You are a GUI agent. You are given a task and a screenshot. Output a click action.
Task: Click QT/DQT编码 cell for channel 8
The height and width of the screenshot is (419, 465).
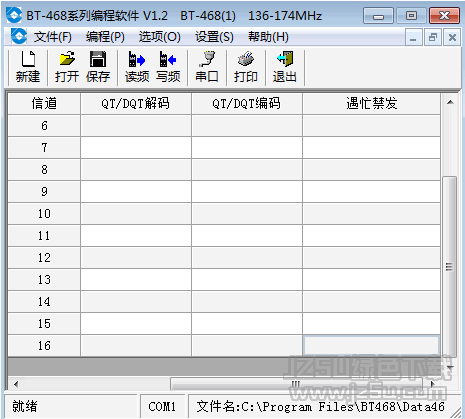click(x=247, y=170)
